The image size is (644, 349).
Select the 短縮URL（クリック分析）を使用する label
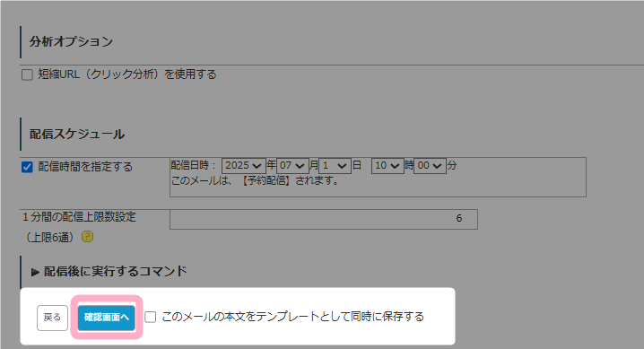click(x=126, y=74)
